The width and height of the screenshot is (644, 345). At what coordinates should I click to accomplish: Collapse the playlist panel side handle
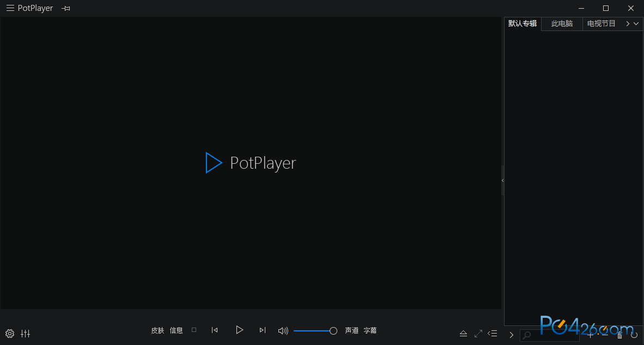[x=502, y=180]
